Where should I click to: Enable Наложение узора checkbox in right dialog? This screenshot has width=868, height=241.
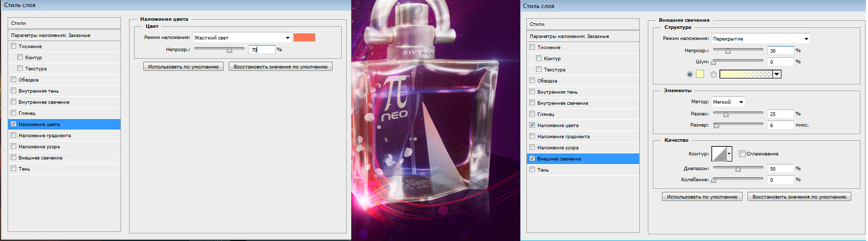coord(532,147)
